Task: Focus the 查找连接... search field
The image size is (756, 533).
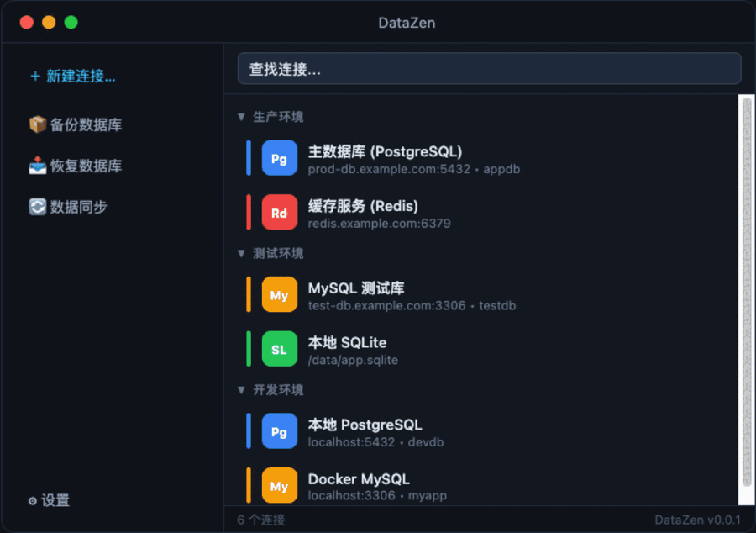Action: (490, 68)
